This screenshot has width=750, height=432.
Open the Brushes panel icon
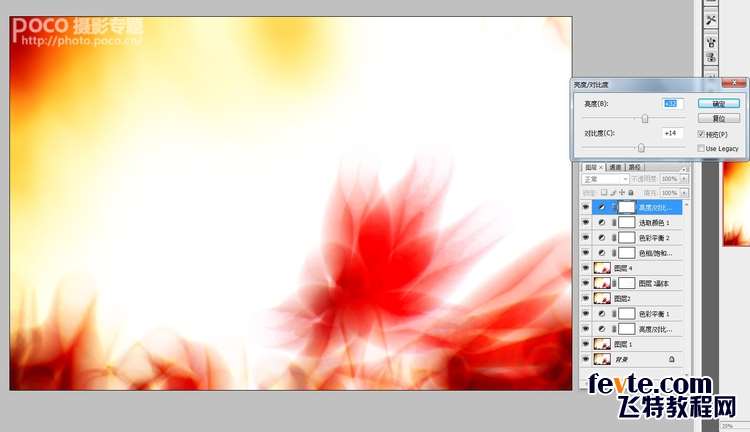[711, 42]
